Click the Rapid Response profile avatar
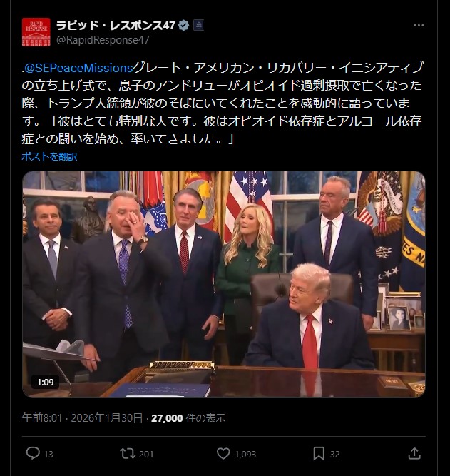 click(36, 32)
